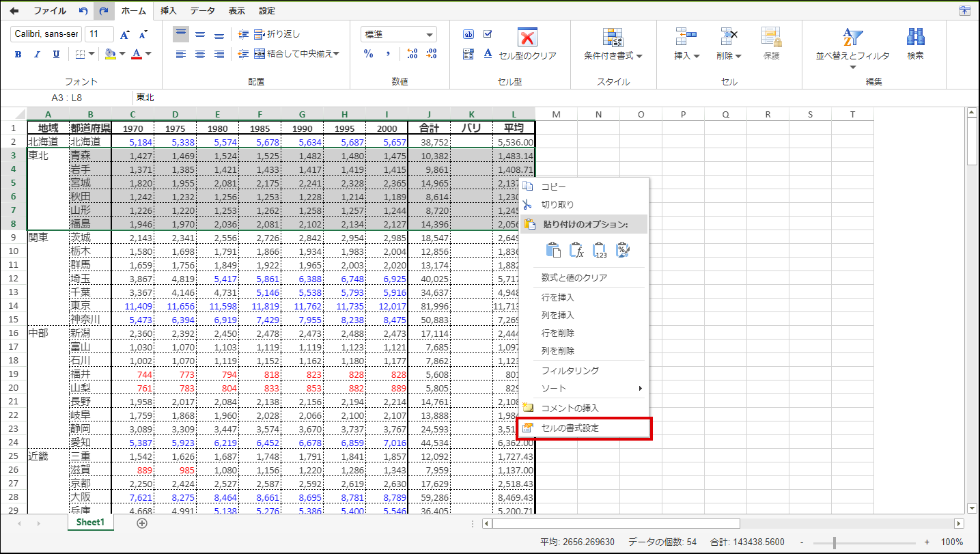Increase font size with the large A icon
Viewport: 980px width, 554px height.
[x=124, y=34]
